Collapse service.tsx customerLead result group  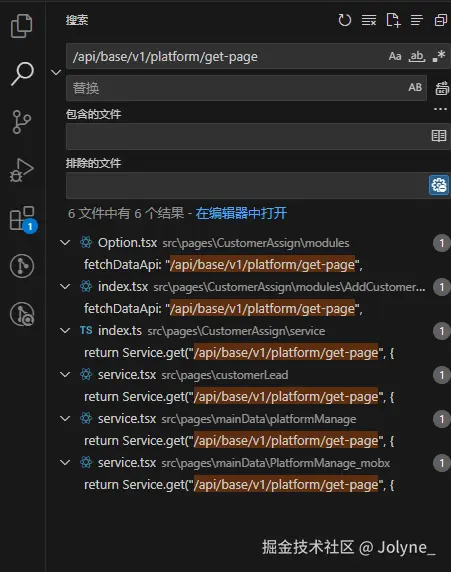point(65,375)
